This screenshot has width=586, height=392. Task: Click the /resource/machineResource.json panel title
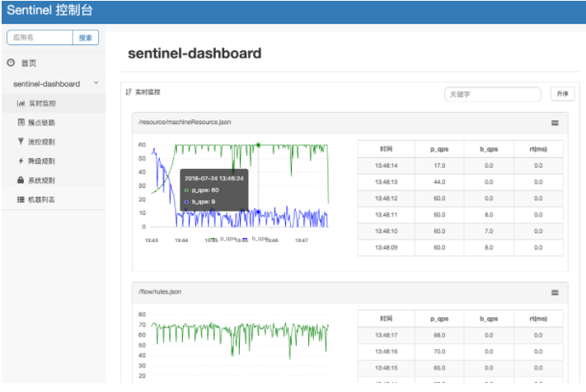point(185,122)
